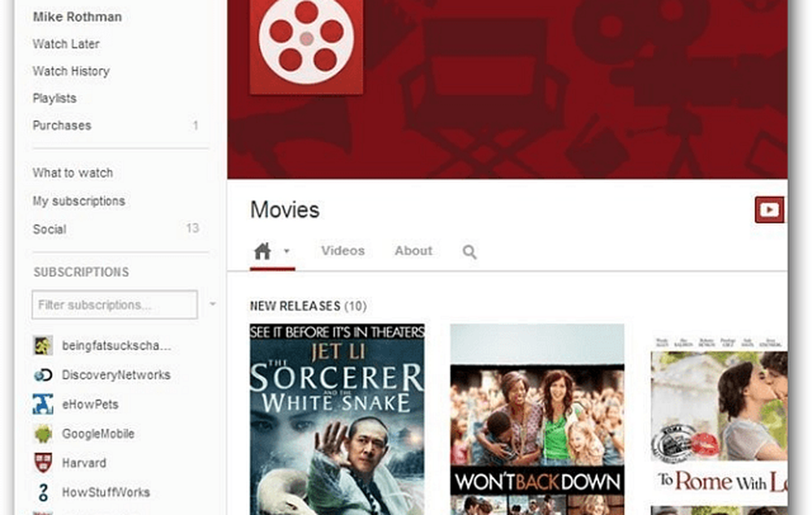Open Social feed in sidebar

point(50,229)
